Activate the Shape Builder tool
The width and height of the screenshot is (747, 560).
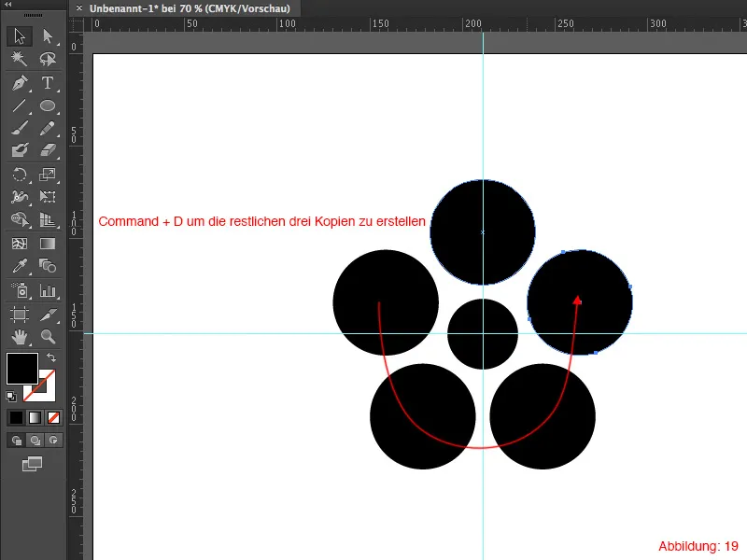tap(20, 219)
